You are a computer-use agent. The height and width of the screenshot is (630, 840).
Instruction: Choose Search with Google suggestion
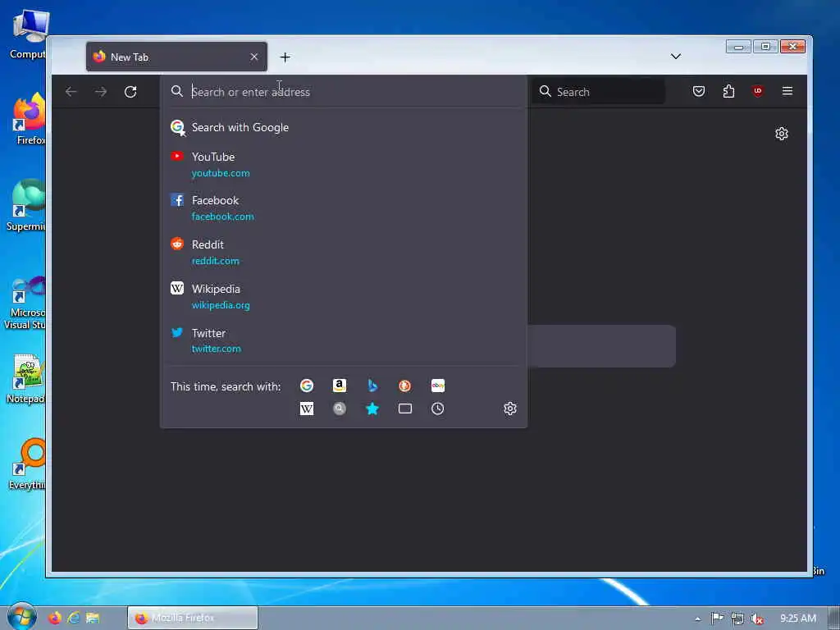344,127
